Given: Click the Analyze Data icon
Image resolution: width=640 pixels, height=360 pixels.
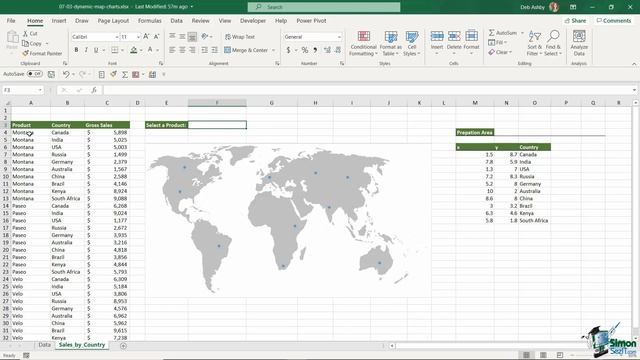Looking at the screenshot, I should (x=579, y=43).
